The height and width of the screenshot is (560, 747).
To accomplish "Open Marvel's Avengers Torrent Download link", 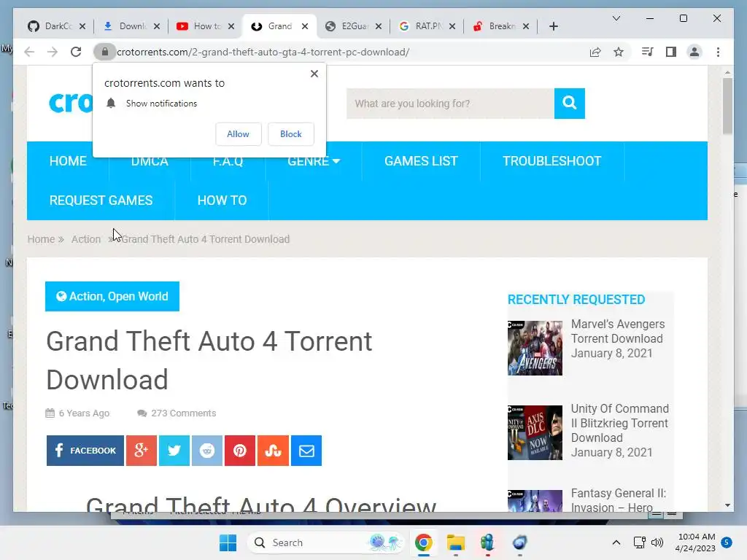I will tap(618, 332).
